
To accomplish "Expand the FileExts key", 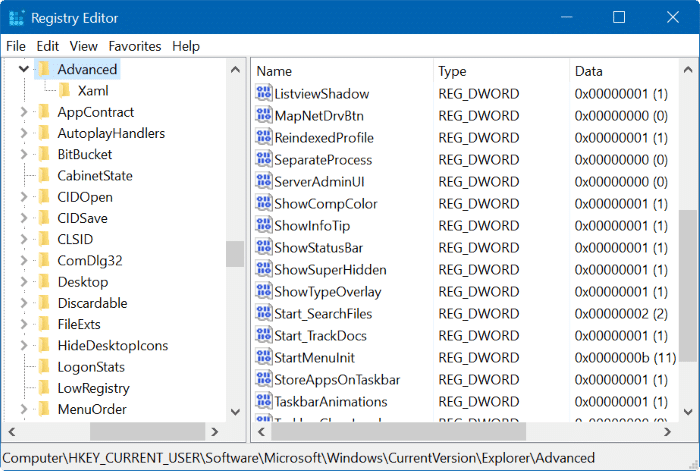I will pyautogui.click(x=24, y=324).
